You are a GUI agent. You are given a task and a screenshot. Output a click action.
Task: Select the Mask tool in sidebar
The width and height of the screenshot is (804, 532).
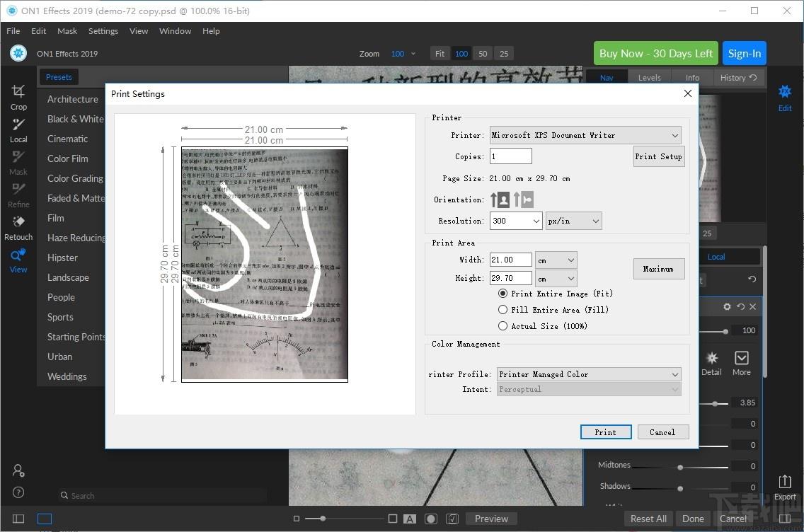pos(18,163)
